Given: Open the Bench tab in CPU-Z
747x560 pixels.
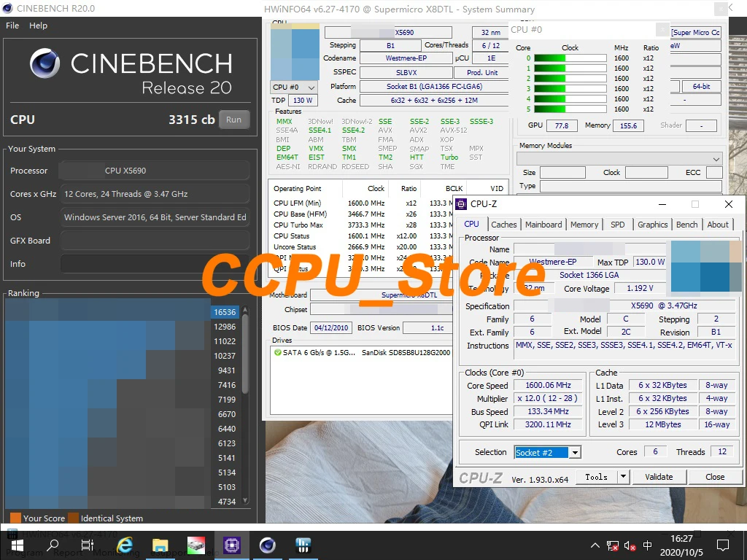Looking at the screenshot, I should click(687, 225).
